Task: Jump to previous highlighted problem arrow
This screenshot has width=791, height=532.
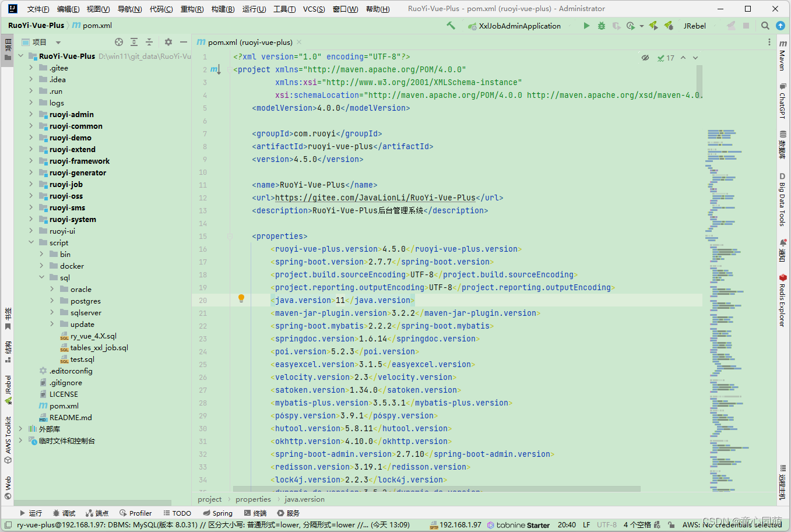Action: click(x=683, y=58)
